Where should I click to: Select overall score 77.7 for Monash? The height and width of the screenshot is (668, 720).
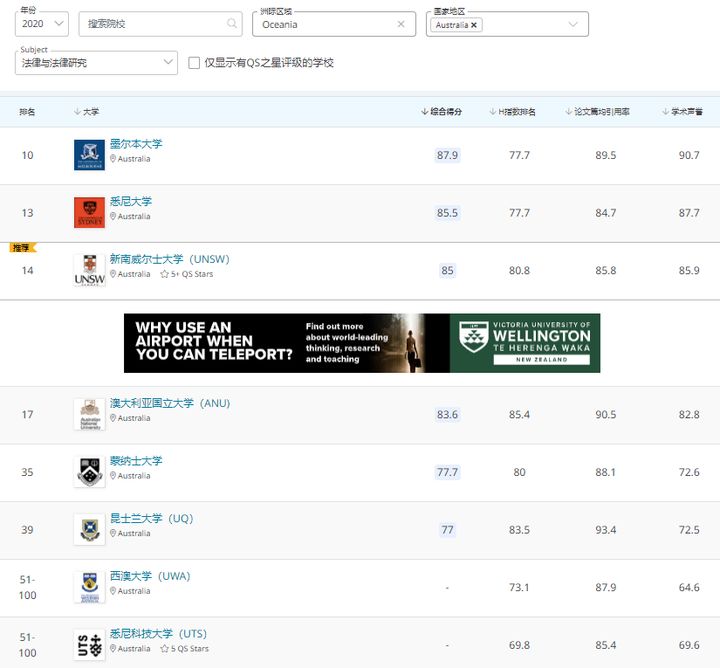click(447, 472)
